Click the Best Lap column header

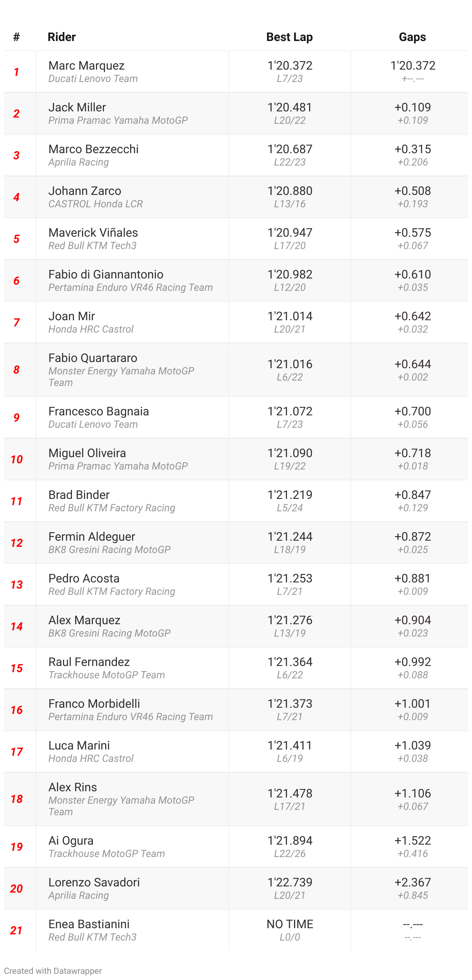(289, 37)
